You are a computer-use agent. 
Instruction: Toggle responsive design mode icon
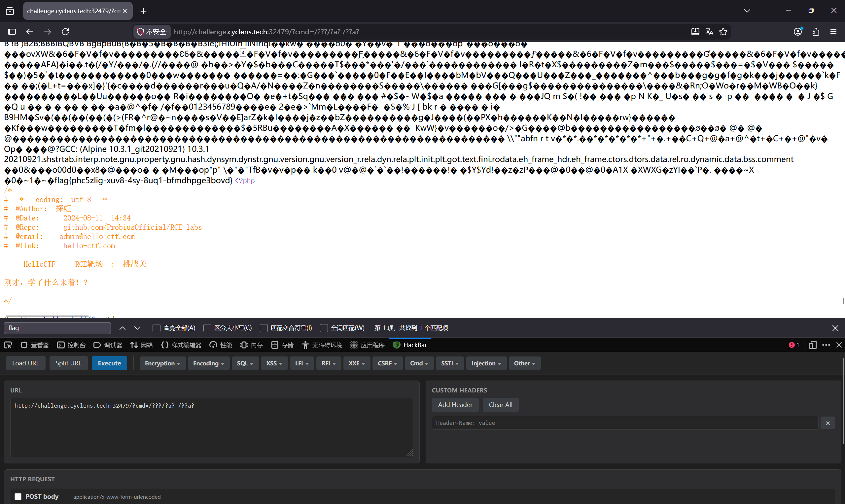(x=812, y=345)
